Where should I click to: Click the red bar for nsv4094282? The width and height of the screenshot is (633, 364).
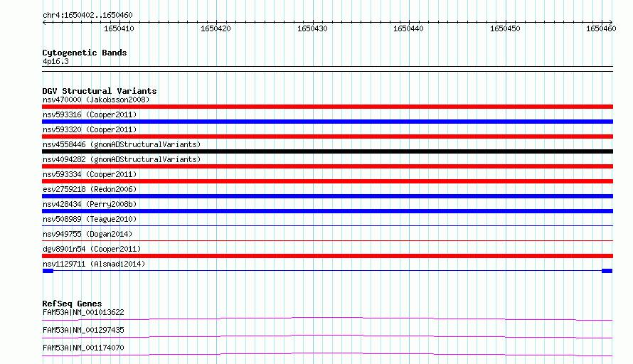pyautogui.click(x=327, y=166)
